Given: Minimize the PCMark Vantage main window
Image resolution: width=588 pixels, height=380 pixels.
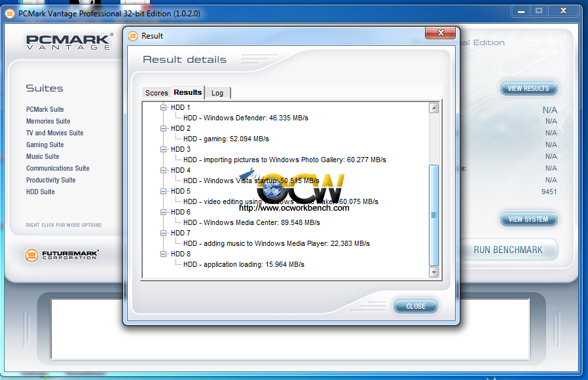Looking at the screenshot, I should (x=521, y=11).
